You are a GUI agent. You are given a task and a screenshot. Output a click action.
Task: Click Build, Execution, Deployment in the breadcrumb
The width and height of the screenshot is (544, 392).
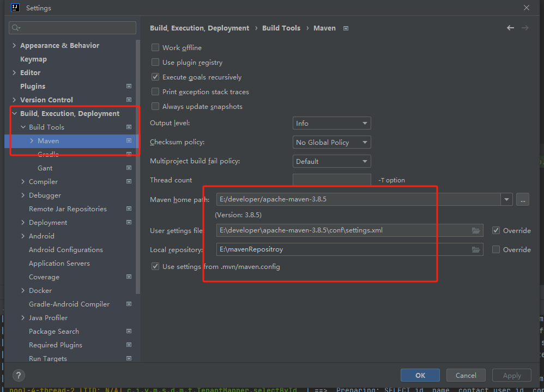coord(200,28)
